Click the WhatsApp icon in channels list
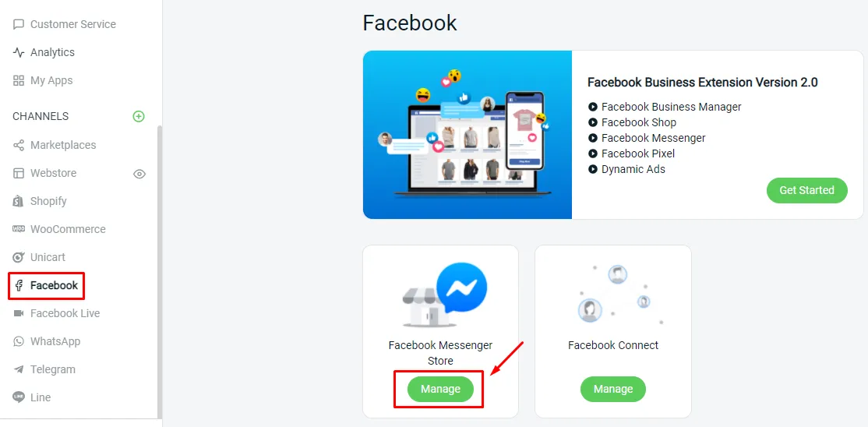868x427 pixels. [19, 341]
